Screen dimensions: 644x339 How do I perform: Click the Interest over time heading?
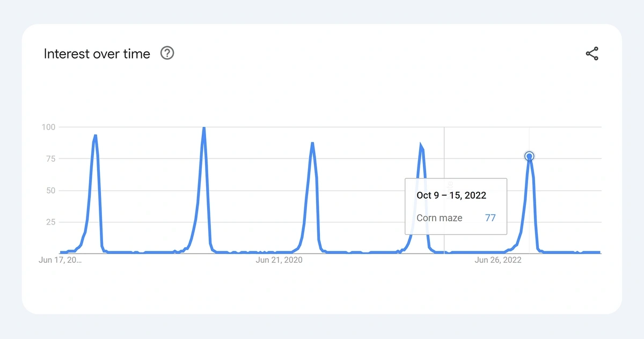pos(97,54)
